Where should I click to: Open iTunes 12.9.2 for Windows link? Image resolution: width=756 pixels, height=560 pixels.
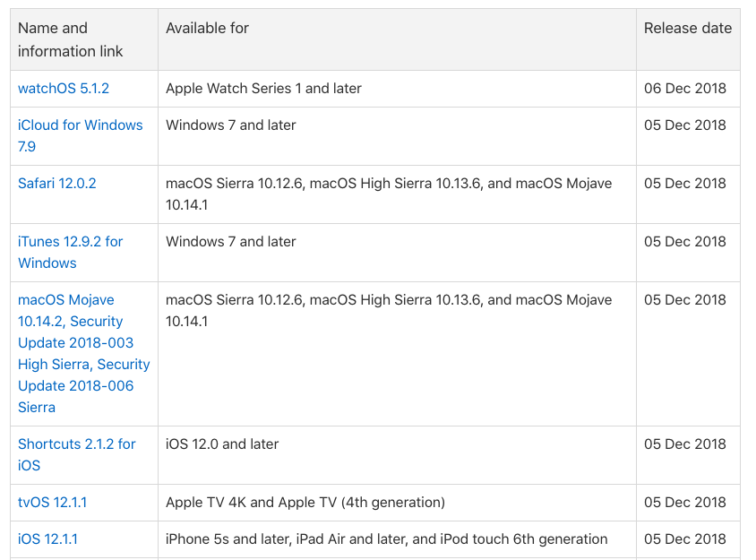[x=71, y=253]
